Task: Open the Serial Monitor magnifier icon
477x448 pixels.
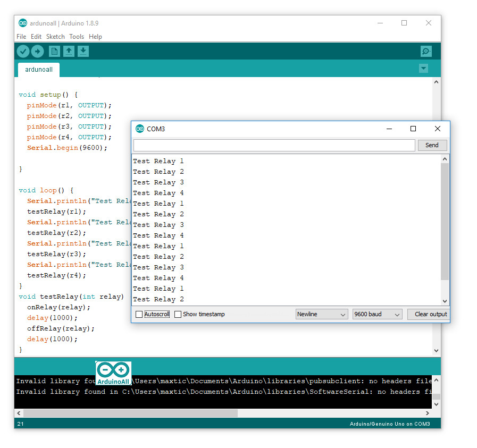Action: pyautogui.click(x=426, y=52)
